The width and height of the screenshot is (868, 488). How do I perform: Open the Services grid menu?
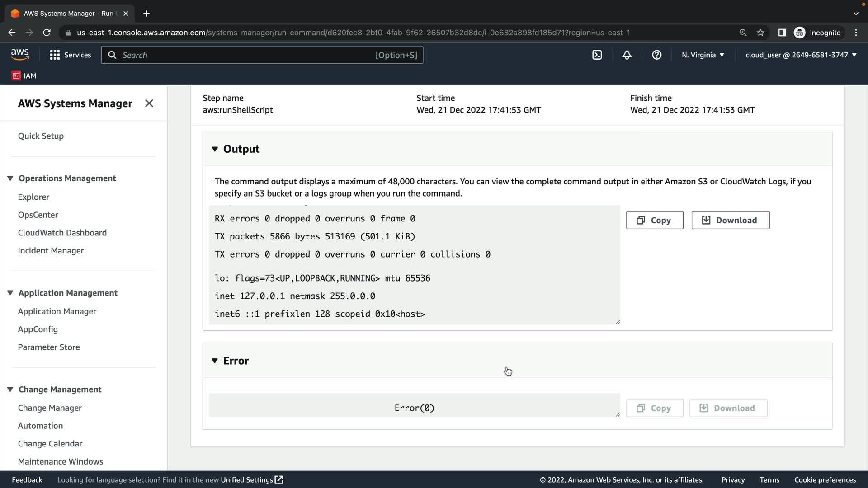tap(71, 55)
